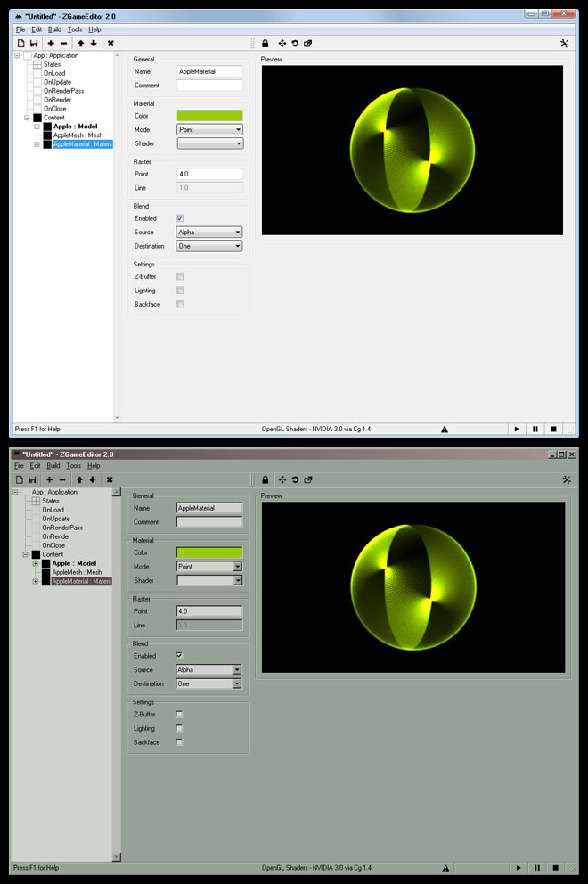
Task: Enable Lighting checkbox in bottom window
Action: (x=179, y=728)
